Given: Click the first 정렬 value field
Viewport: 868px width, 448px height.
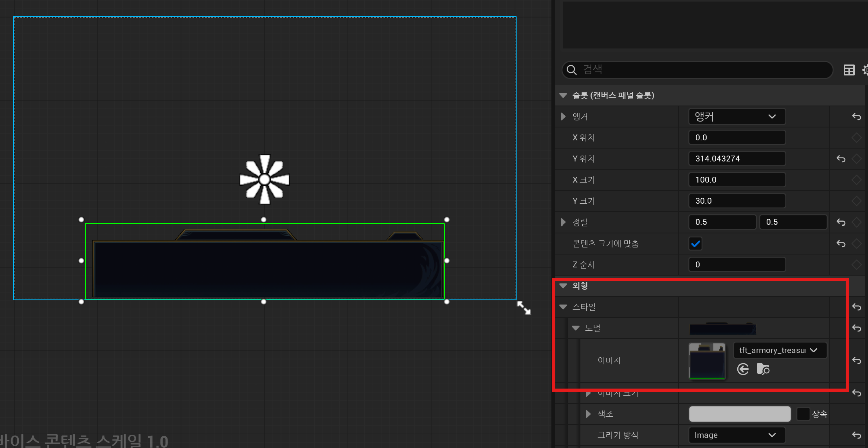Looking at the screenshot, I should click(x=722, y=222).
